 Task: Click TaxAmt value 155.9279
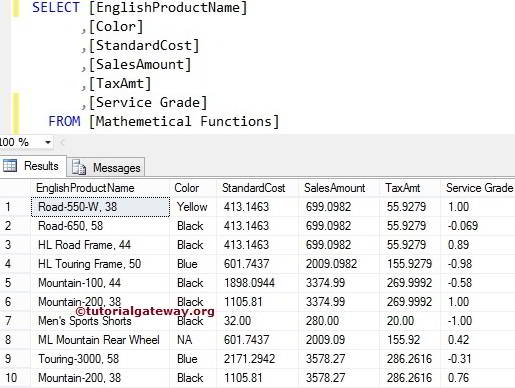tap(410, 264)
